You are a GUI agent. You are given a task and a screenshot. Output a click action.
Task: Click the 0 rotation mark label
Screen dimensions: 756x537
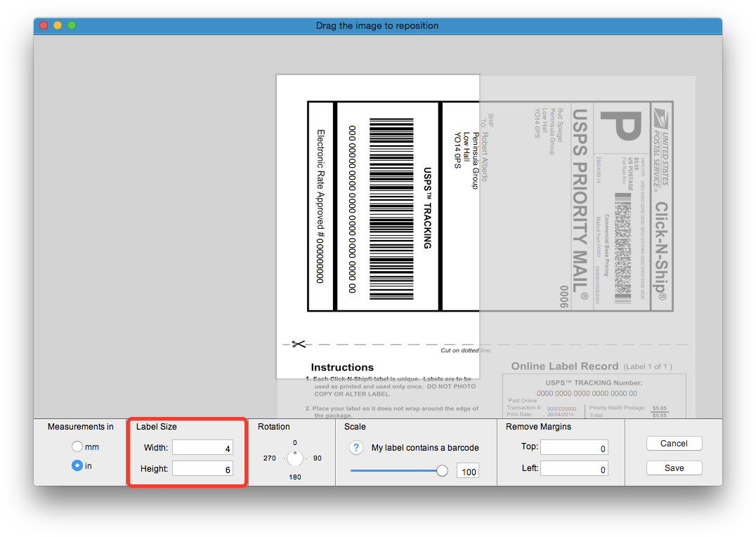[x=295, y=443]
